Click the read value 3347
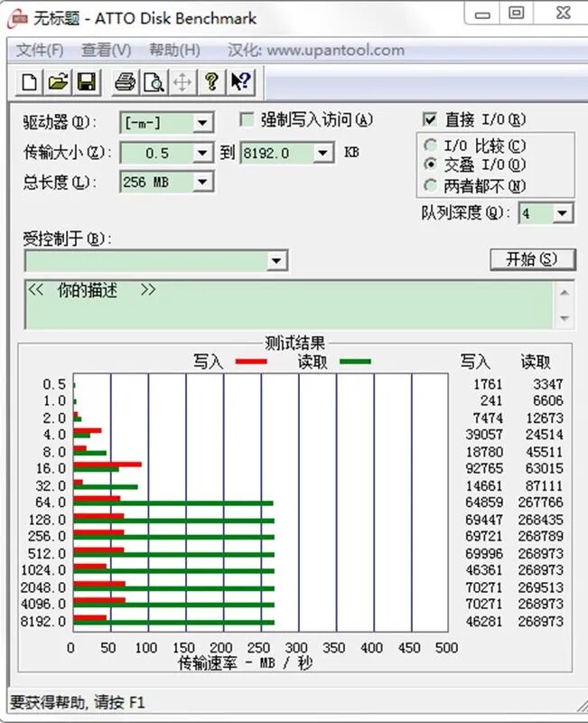Screen dimensions: 588x723 (x=548, y=384)
